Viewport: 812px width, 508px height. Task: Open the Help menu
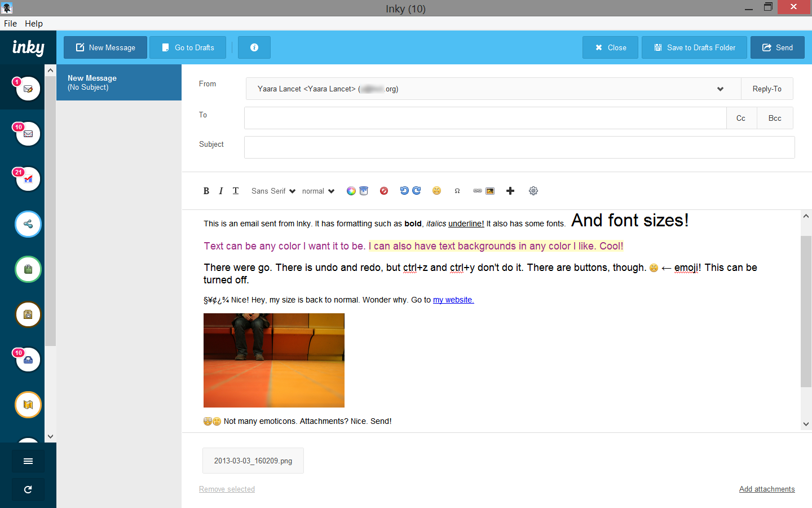point(34,24)
